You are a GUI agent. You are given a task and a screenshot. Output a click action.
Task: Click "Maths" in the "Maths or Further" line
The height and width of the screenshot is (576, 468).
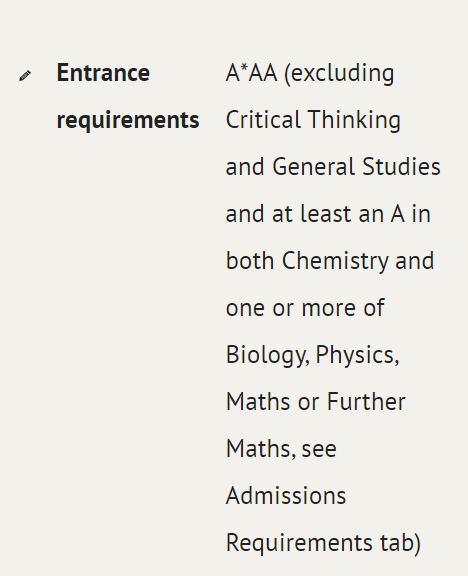point(259,402)
